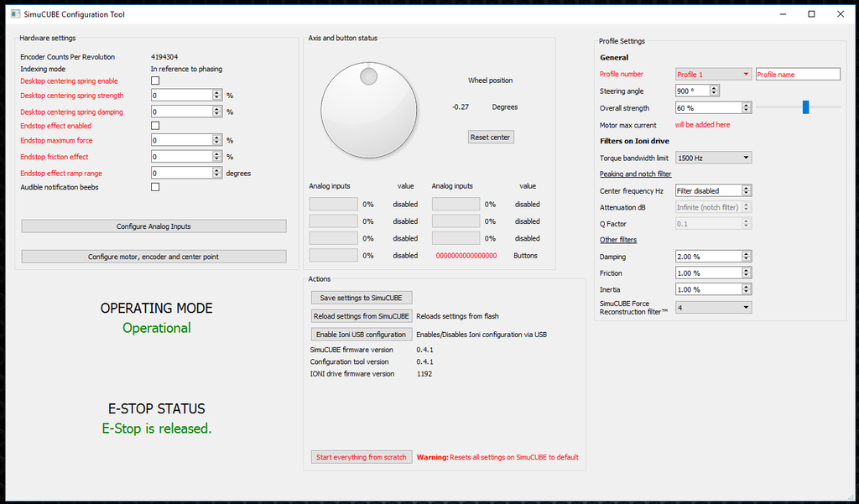
Task: Click the Endstop maximum force field
Action: pos(186,140)
